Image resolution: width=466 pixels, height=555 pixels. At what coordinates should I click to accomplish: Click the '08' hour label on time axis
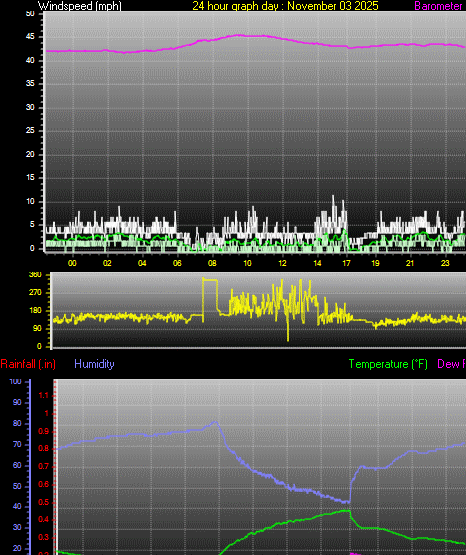tap(212, 263)
